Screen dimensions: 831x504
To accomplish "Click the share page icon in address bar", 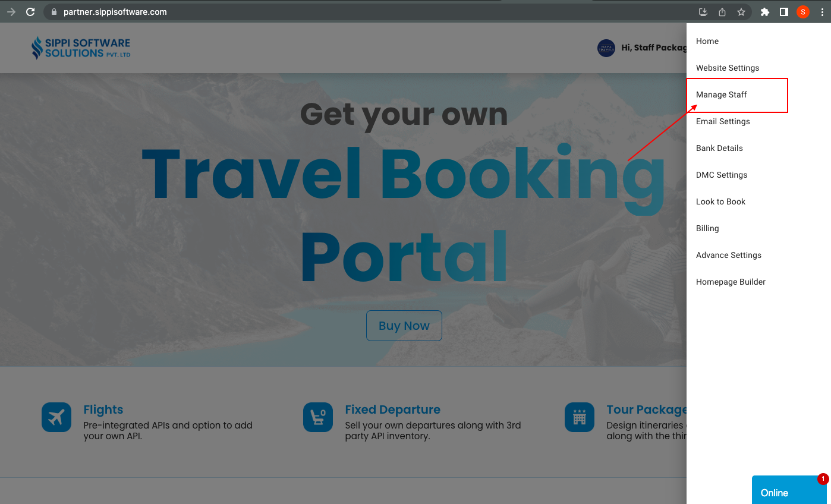I will (x=722, y=12).
